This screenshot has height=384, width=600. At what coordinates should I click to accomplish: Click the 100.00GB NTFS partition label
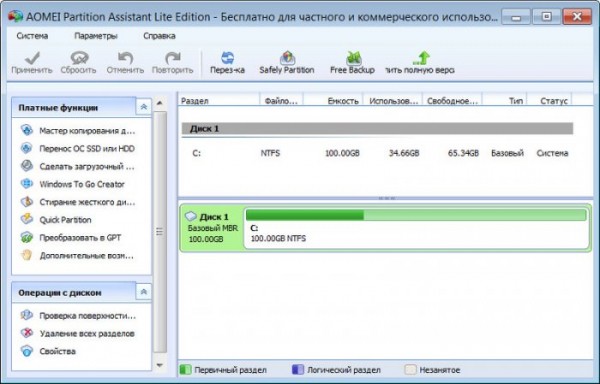point(278,239)
